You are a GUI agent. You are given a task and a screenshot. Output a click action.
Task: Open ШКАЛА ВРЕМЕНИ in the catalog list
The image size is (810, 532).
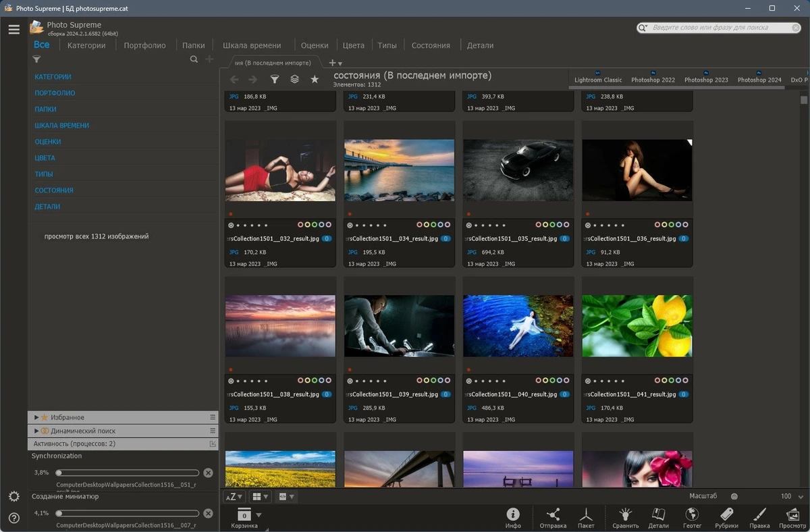click(62, 126)
